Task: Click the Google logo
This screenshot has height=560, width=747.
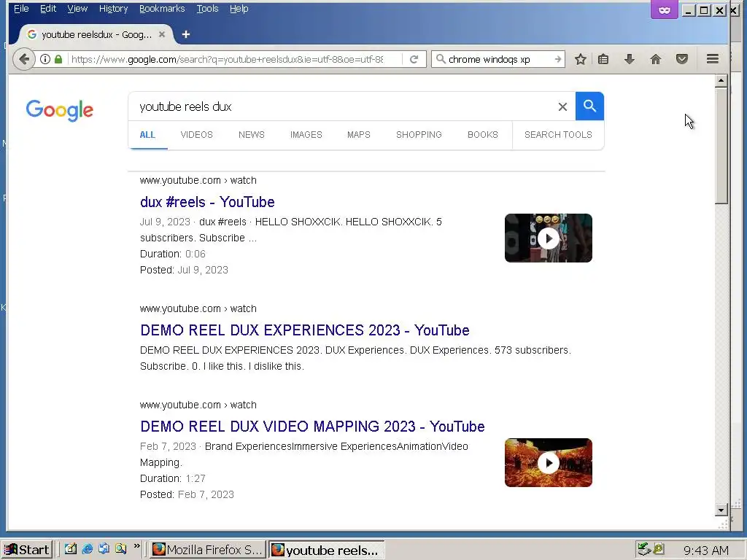Action: click(x=60, y=111)
